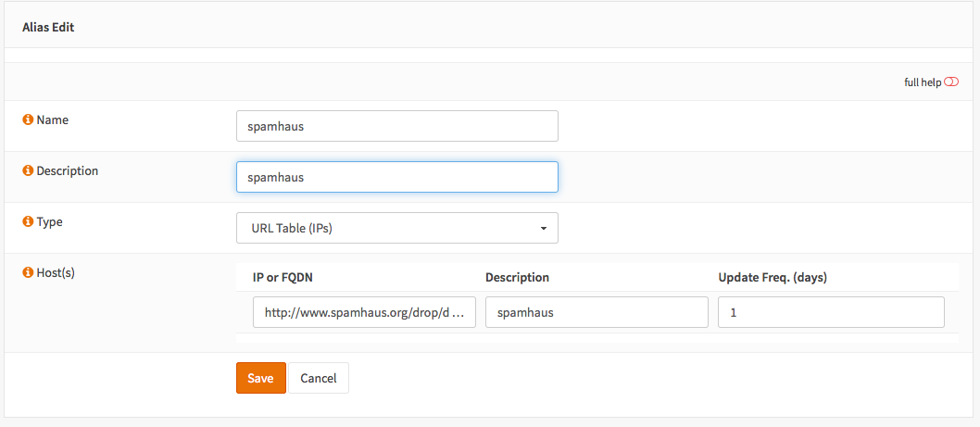Click the Host(s) label text
Viewport: 980px width, 427px height.
[56, 273]
